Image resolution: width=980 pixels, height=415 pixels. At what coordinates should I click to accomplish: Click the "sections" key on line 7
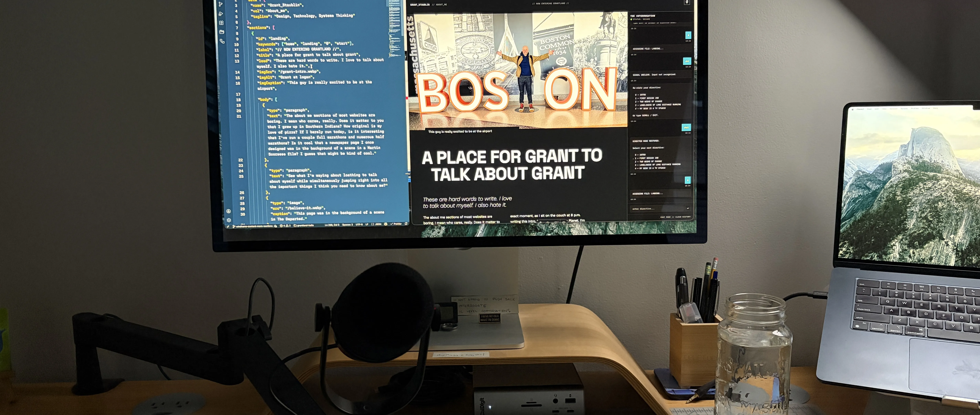[259, 27]
